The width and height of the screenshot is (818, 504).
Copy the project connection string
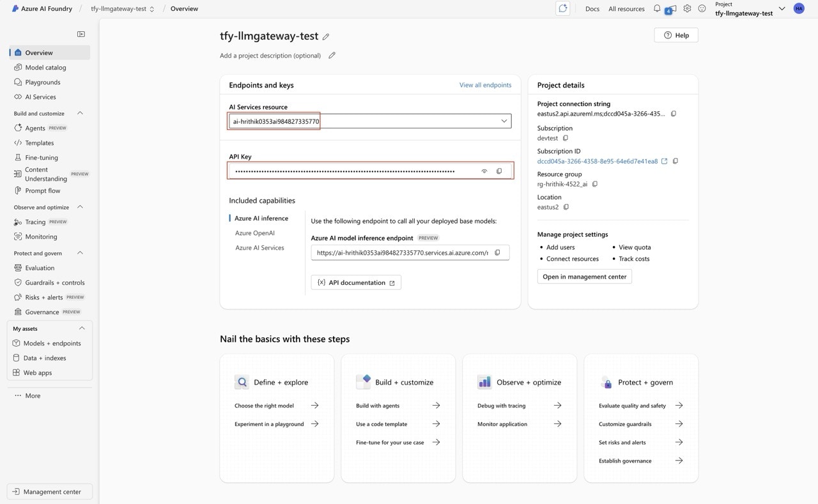pyautogui.click(x=673, y=114)
